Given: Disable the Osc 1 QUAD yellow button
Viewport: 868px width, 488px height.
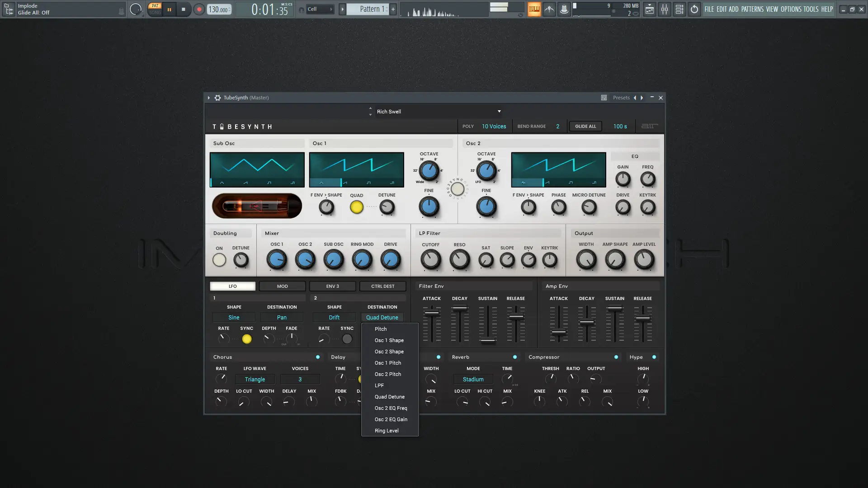Looking at the screenshot, I should [x=356, y=207].
